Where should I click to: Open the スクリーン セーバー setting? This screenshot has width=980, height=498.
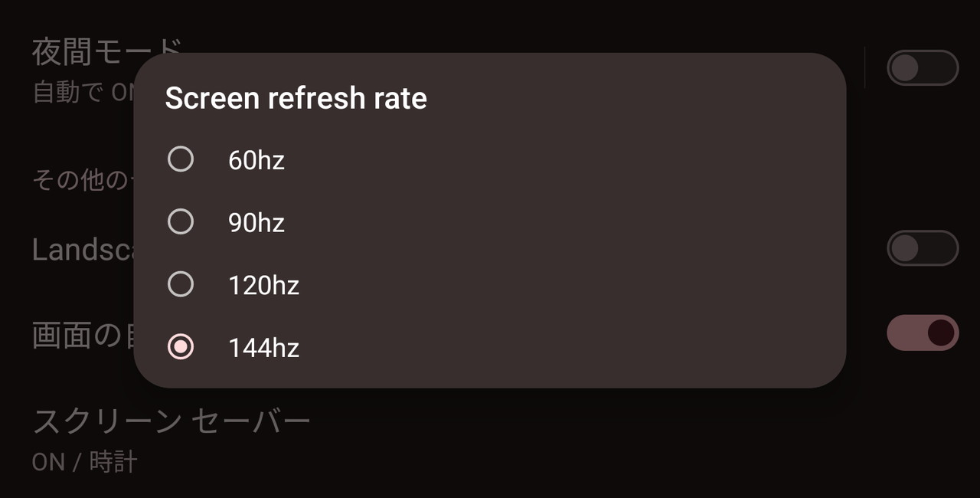point(171,421)
